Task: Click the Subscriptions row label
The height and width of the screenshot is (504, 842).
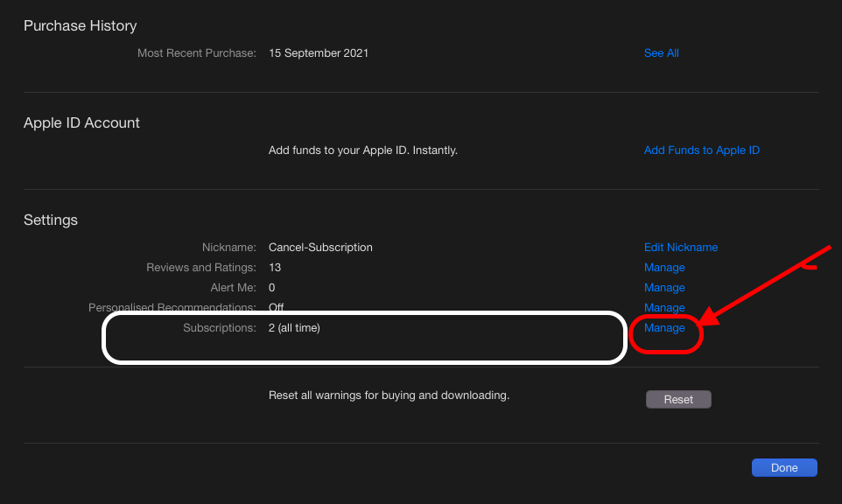Action: [x=219, y=328]
